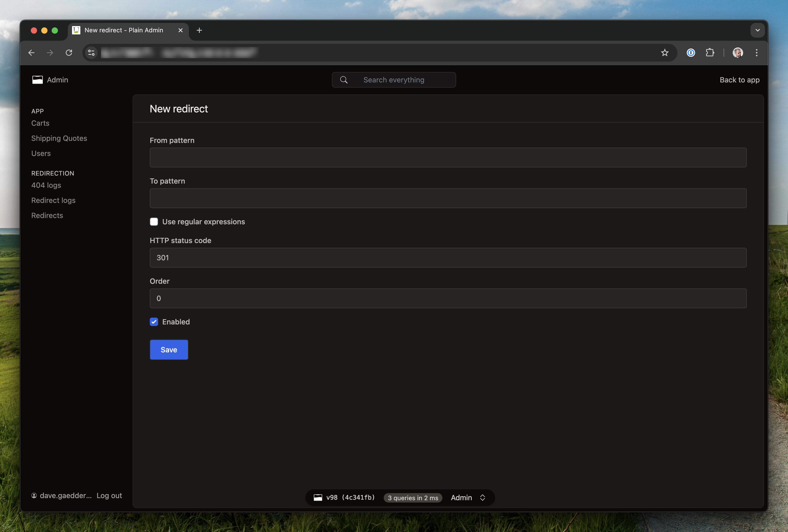Go to 404 logs in the sidebar
The height and width of the screenshot is (532, 788).
pos(46,185)
